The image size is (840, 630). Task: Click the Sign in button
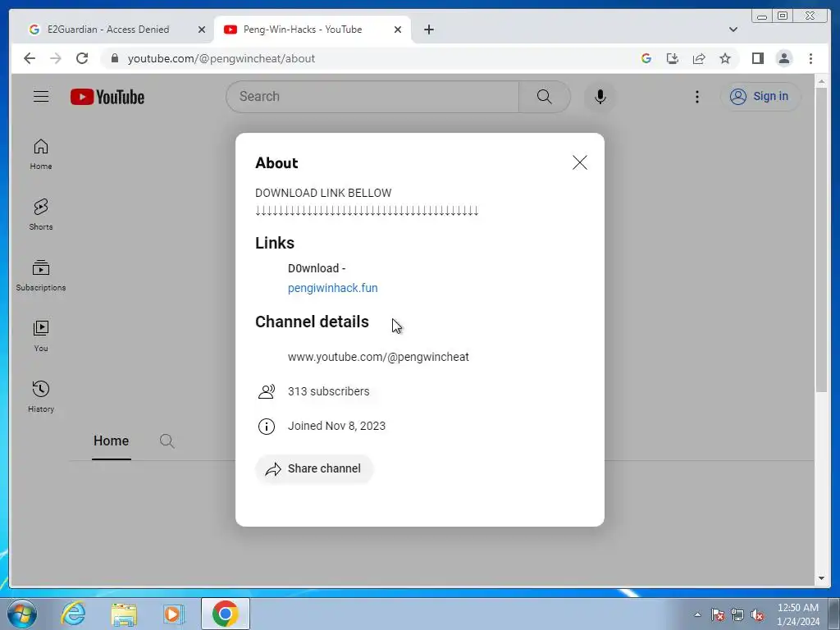click(760, 97)
